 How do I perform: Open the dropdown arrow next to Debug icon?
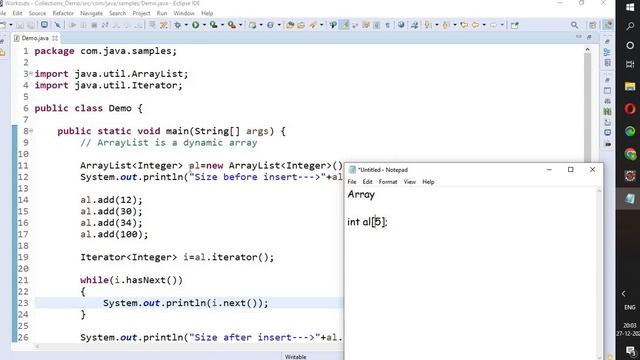coord(186,25)
